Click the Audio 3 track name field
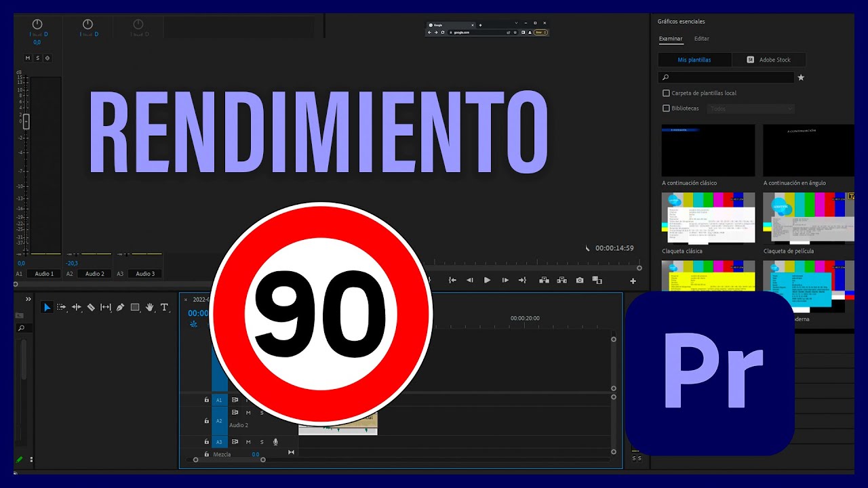 [x=145, y=274]
